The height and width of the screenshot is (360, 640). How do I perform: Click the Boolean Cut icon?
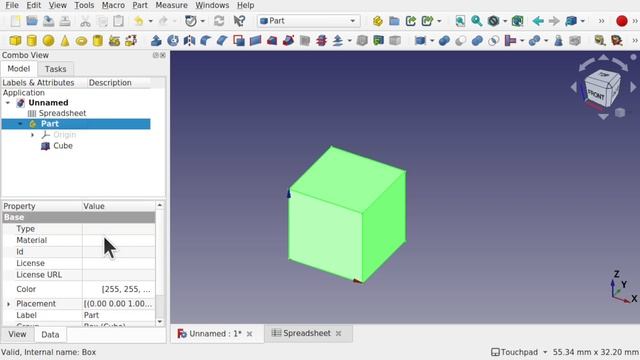tap(461, 41)
